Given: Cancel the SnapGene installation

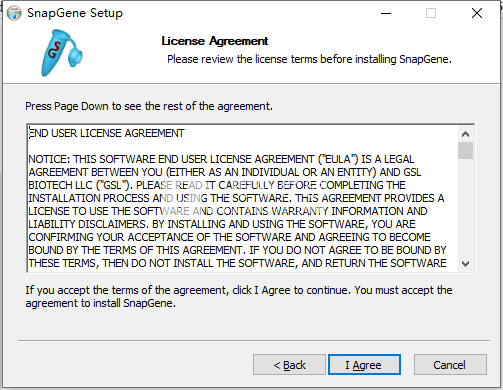Looking at the screenshot, I should (450, 365).
